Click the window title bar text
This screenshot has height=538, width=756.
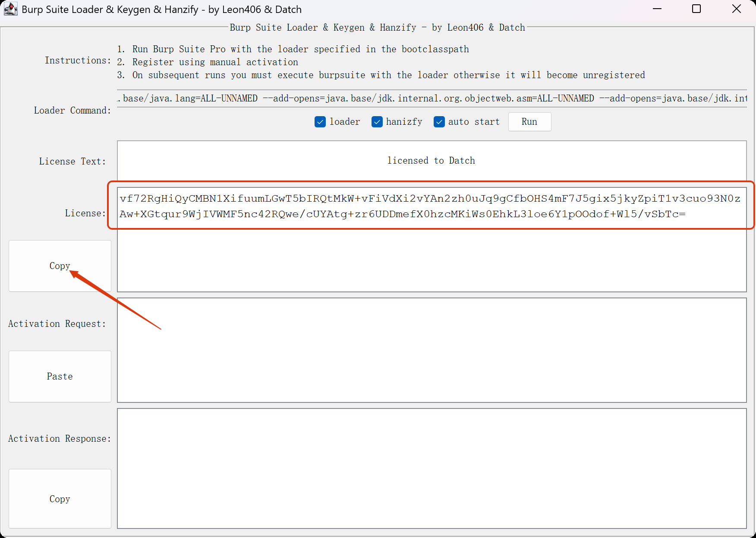161,9
